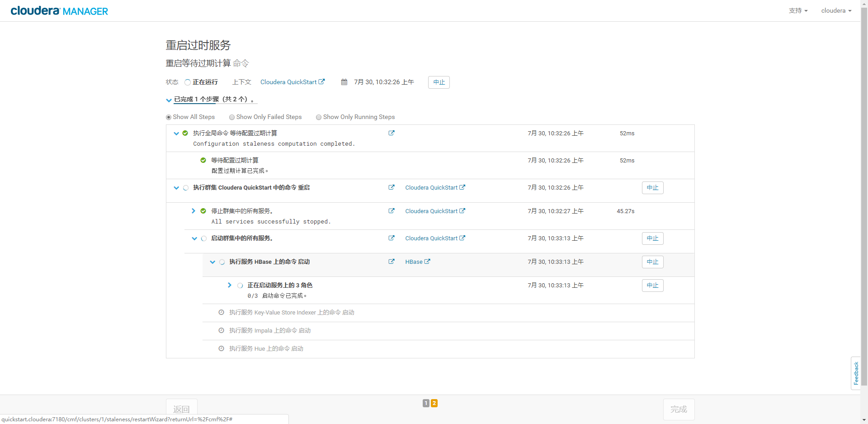Screen dimensions: 868x424
Task: Click green success icon of 等待配置过期计算 sub-step
Action: 203,160
